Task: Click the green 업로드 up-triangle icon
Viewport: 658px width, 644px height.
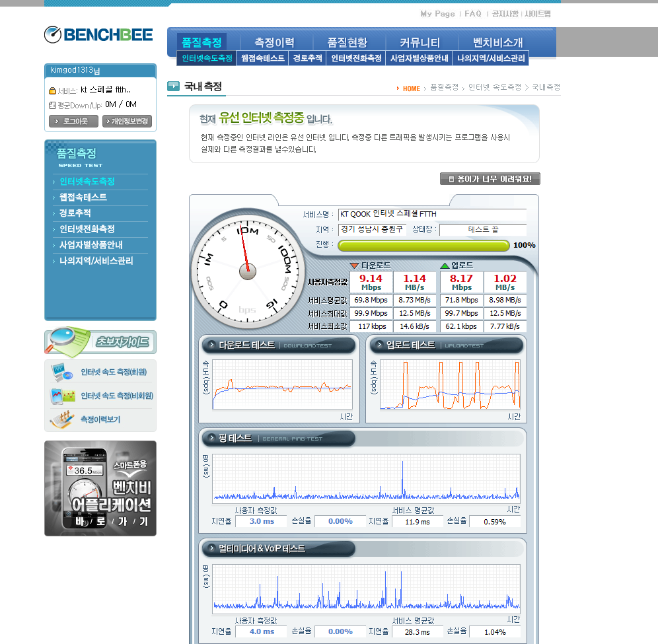Action: pyautogui.click(x=445, y=266)
